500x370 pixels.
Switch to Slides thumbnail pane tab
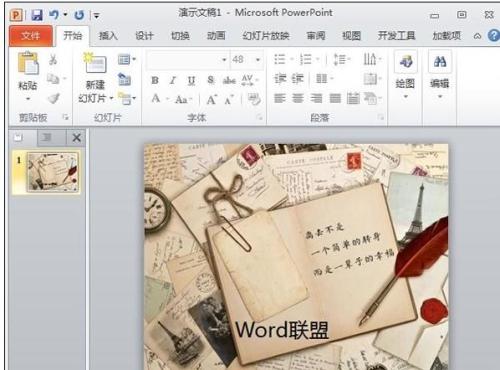19,137
